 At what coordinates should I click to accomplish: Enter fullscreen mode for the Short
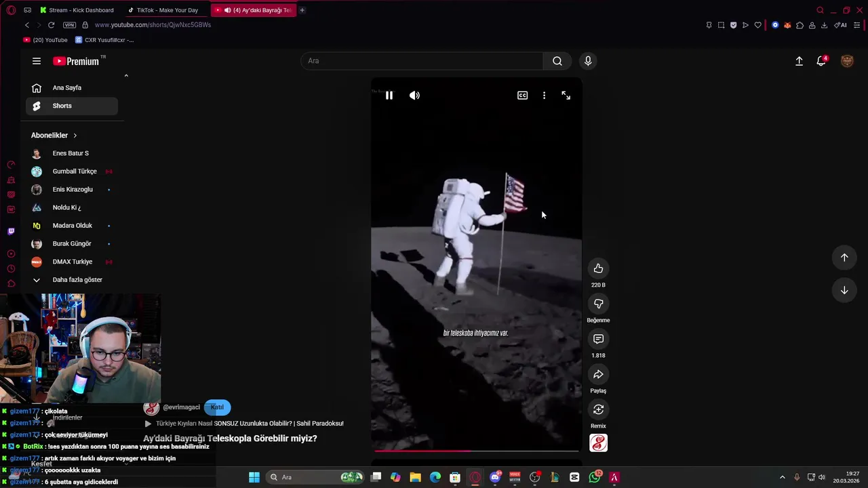pos(566,96)
